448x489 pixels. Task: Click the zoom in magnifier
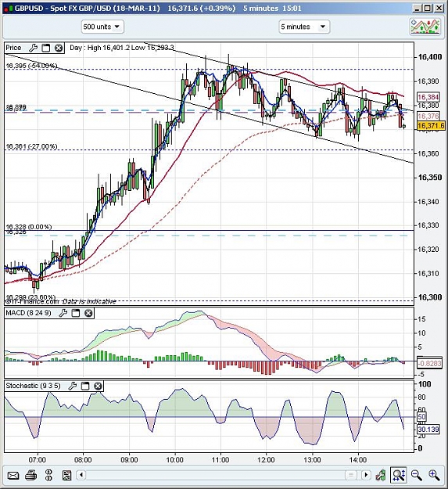434,475
